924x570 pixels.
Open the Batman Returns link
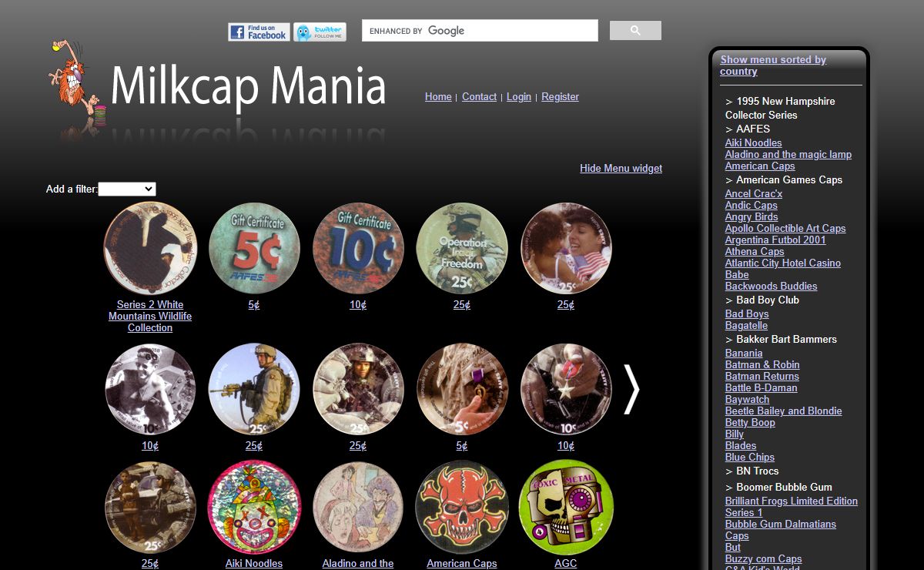tap(762, 376)
